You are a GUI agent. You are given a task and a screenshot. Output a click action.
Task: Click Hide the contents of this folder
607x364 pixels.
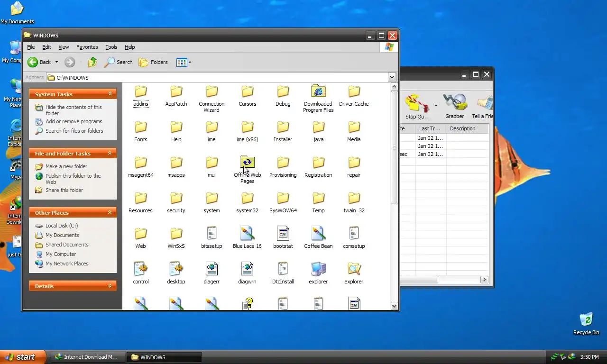(74, 110)
